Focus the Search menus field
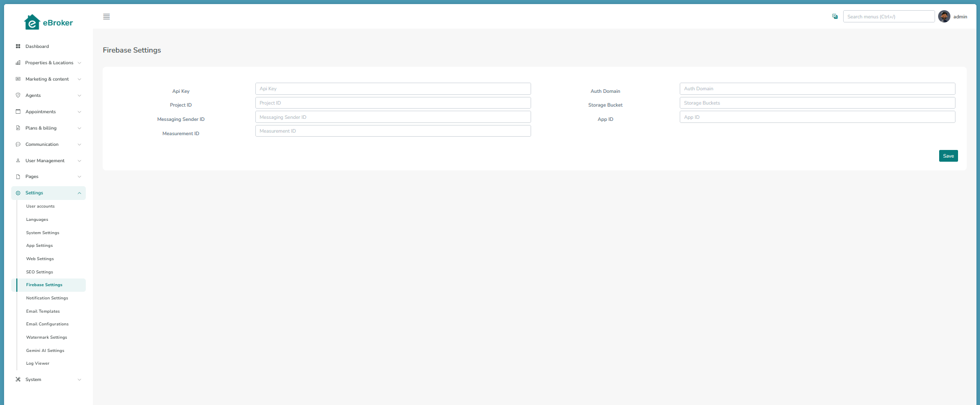This screenshot has width=980, height=405. 889,17
